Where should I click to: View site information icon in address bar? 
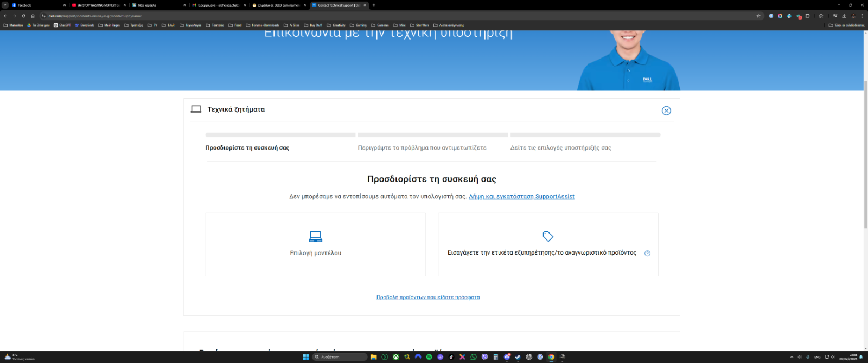43,16
